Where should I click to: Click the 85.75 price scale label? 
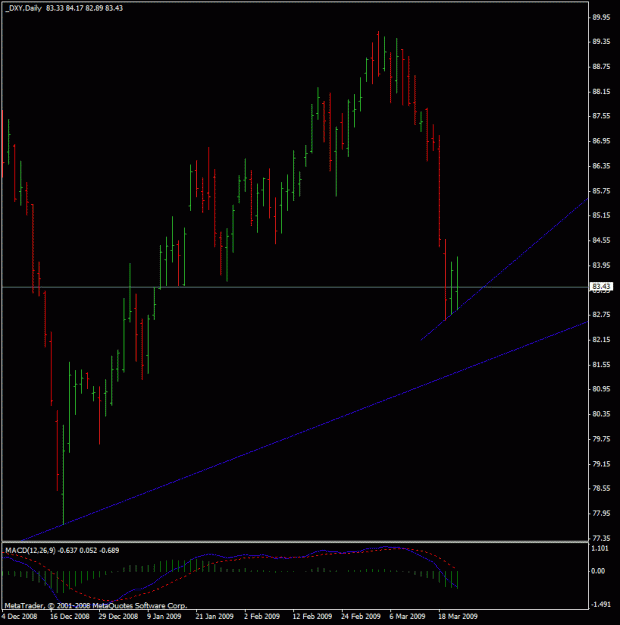pyautogui.click(x=601, y=191)
